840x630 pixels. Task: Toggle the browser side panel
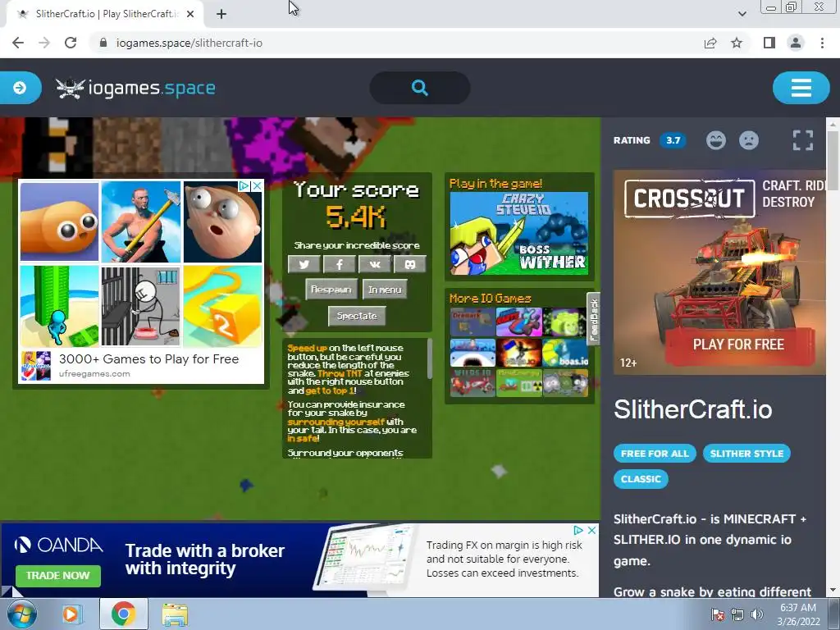769,43
